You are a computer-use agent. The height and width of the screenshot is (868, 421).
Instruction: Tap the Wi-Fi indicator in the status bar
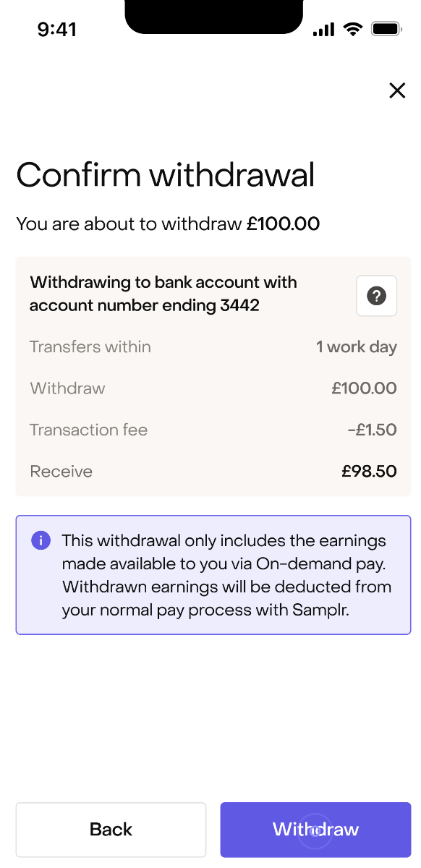coord(352,29)
